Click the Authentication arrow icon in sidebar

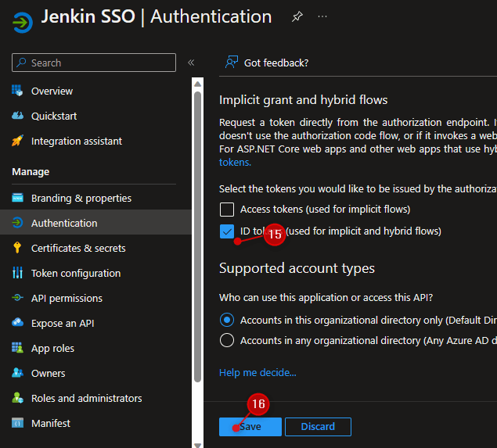pos(17,223)
